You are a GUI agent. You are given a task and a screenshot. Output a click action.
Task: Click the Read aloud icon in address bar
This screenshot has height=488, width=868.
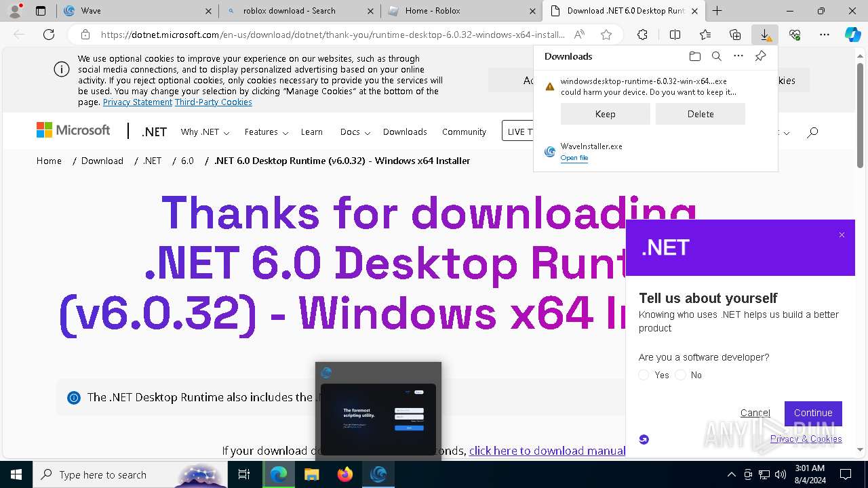[579, 35]
